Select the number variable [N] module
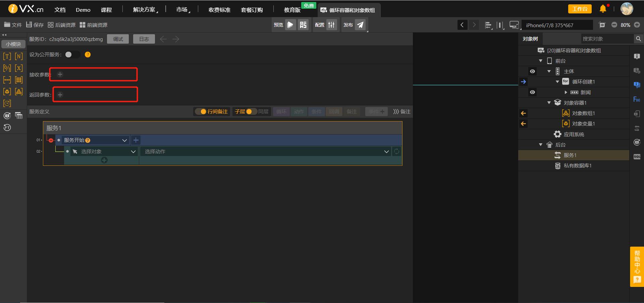 pyautogui.click(x=19, y=56)
